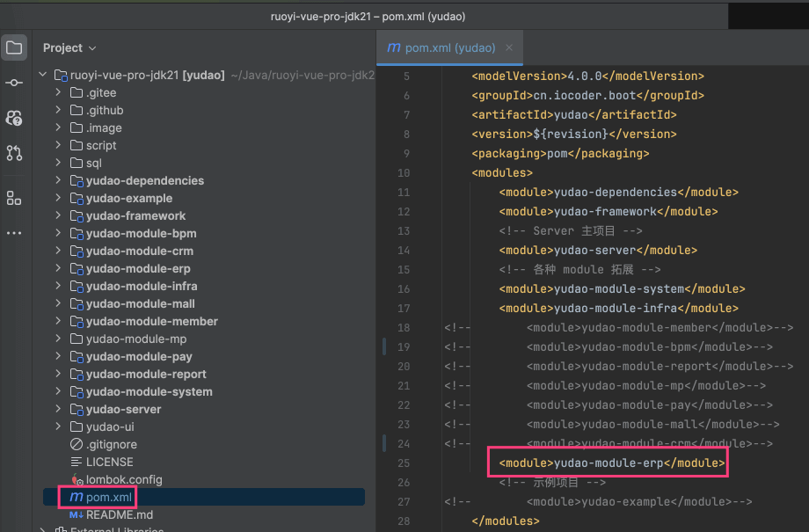Expand the sql folder

coord(58,164)
